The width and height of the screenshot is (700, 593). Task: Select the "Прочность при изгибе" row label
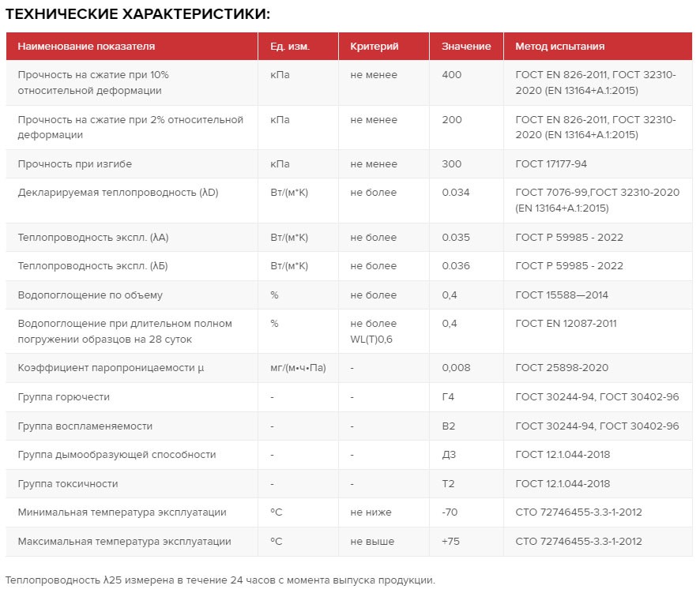pyautogui.click(x=74, y=164)
